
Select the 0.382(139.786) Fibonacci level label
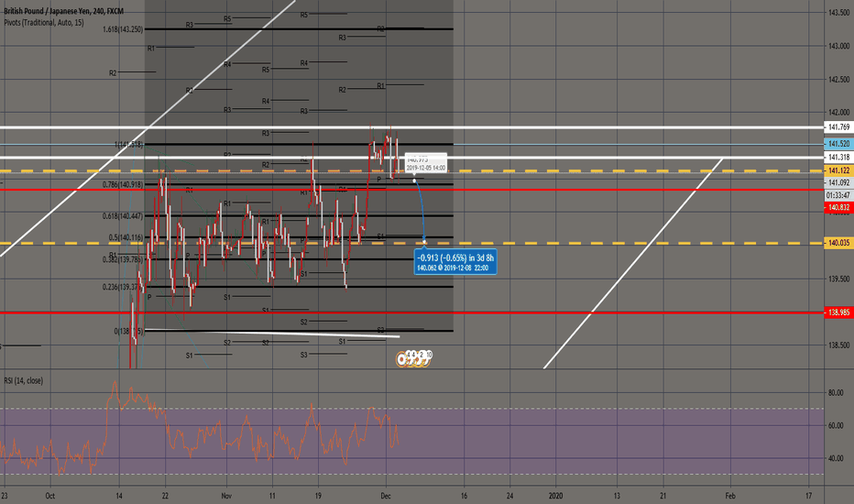[x=123, y=259]
